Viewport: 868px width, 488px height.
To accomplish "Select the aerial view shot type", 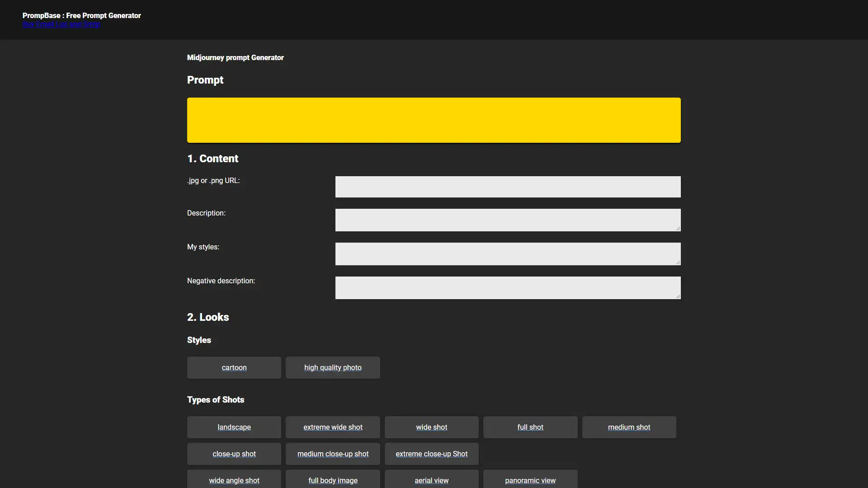I will [x=431, y=480].
